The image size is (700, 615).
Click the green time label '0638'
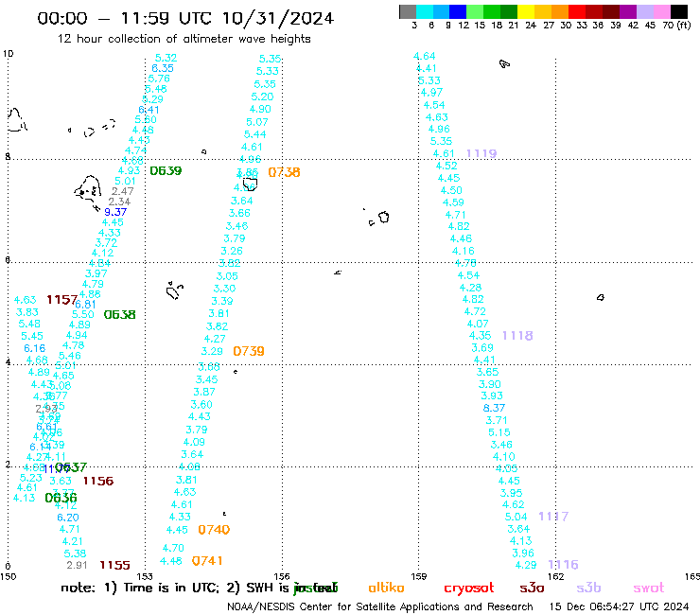point(119,315)
